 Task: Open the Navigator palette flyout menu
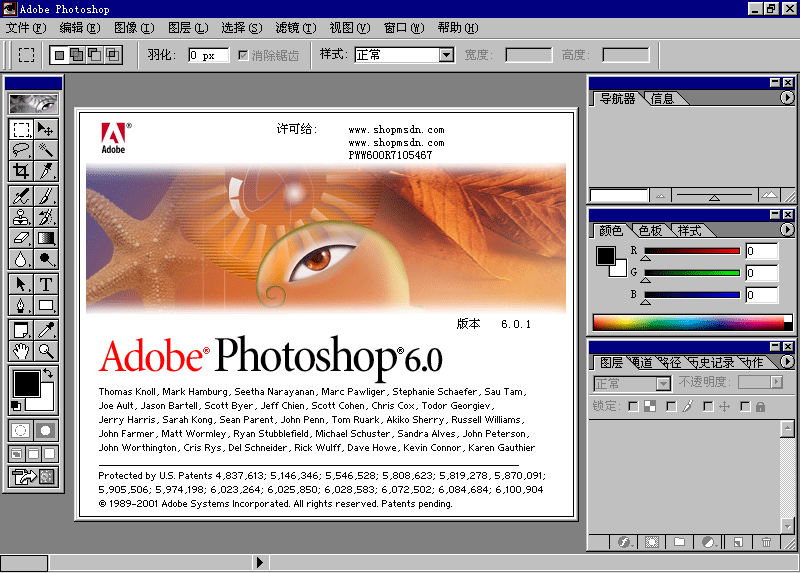787,97
